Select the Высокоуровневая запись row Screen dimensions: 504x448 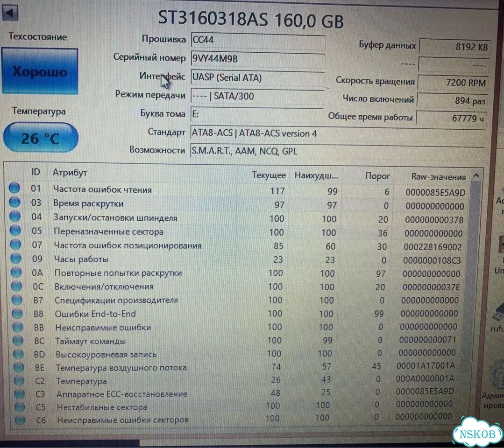point(238,354)
